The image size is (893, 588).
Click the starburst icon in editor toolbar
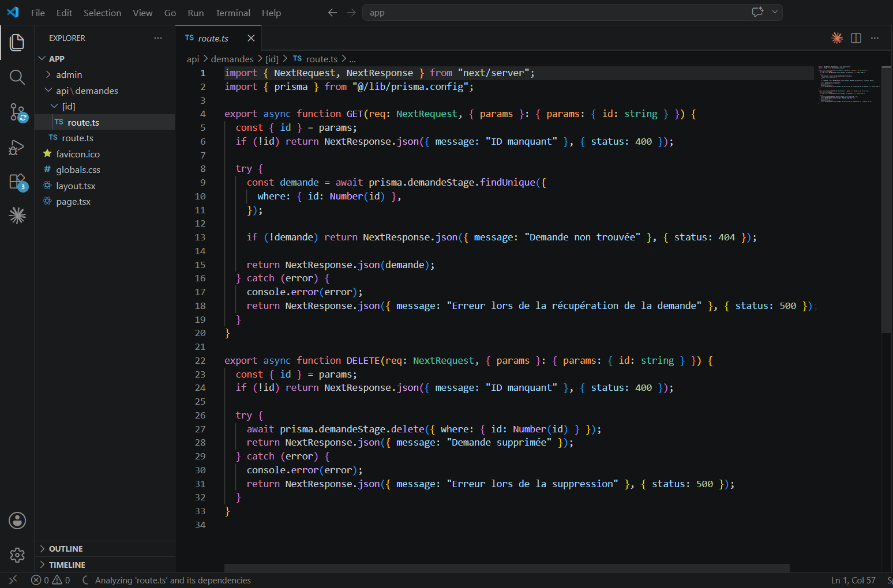[837, 38]
